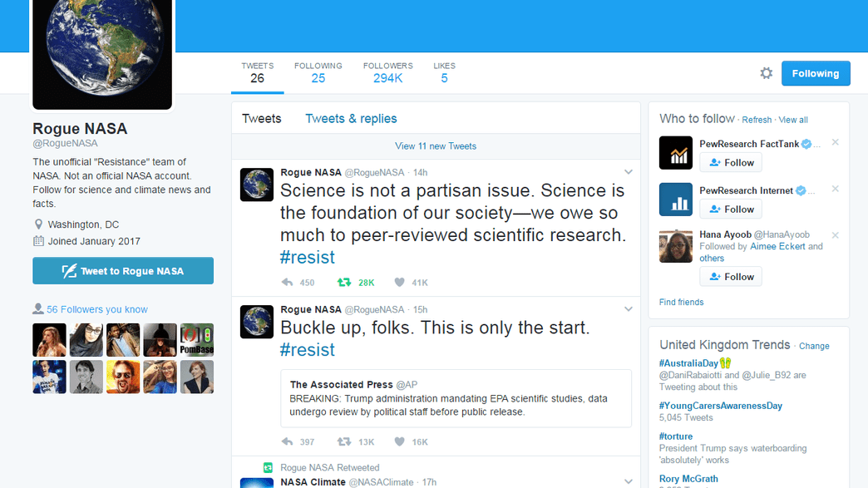Expand menu arrow on the NASA Climate retweet
Viewport: 868px width, 488px height.
[629, 481]
